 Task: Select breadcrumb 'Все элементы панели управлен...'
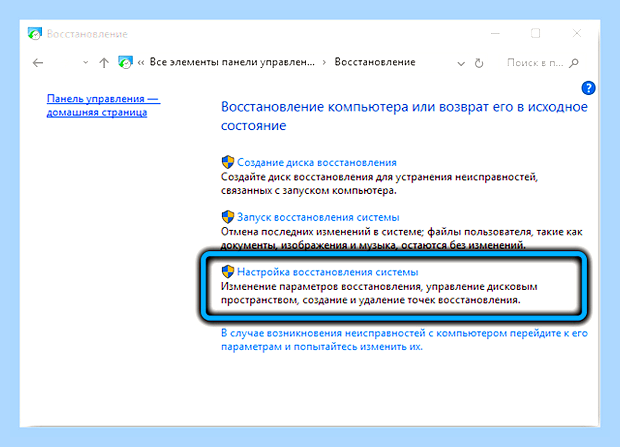click(x=232, y=62)
